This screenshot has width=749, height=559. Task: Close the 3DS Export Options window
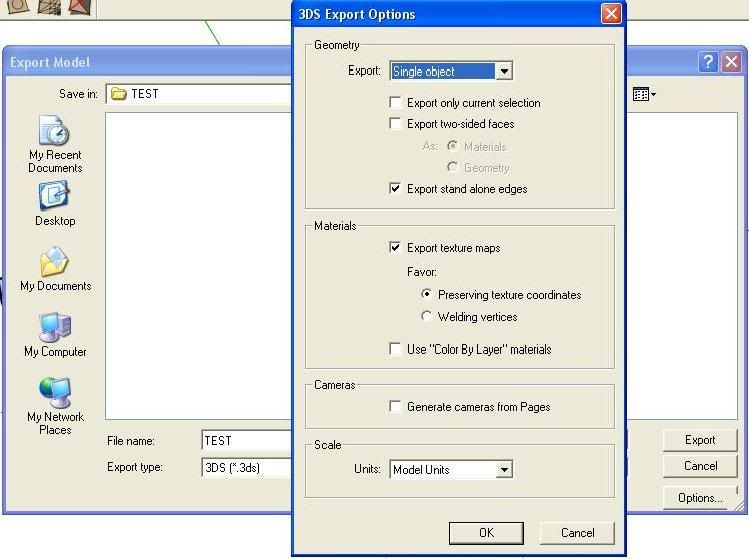[611, 13]
